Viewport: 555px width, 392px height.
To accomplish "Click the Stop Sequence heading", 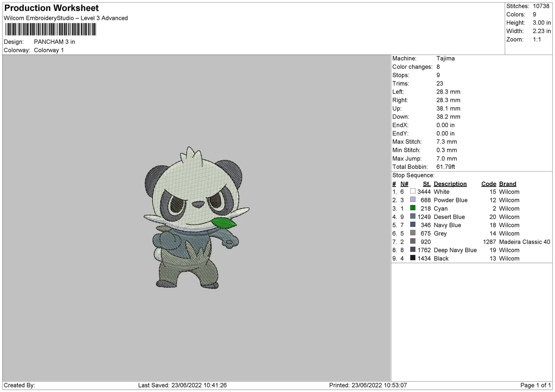I will (413, 175).
